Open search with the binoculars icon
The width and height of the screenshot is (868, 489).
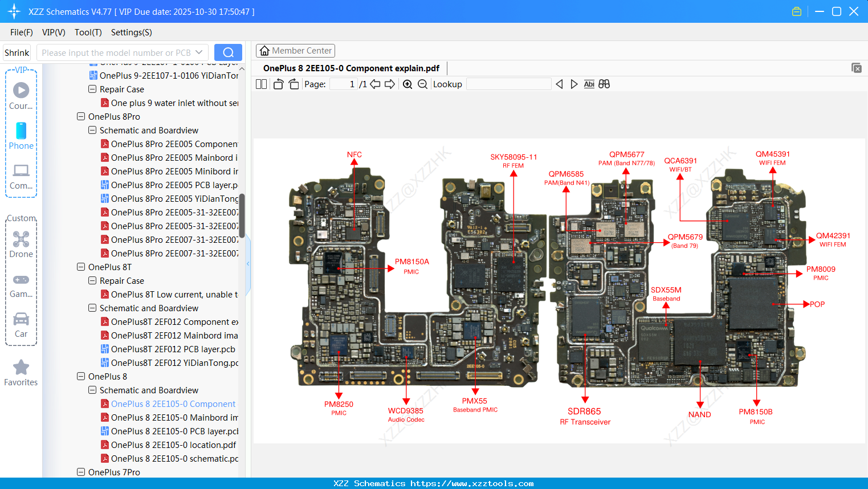[604, 84]
